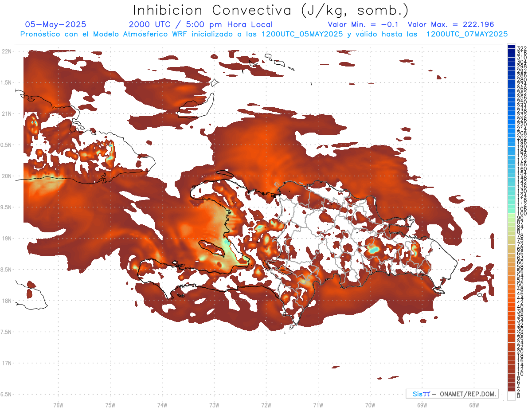Screen dimensions: 532x411
Task: Click the '73W' longitude label
Action: (214, 405)
